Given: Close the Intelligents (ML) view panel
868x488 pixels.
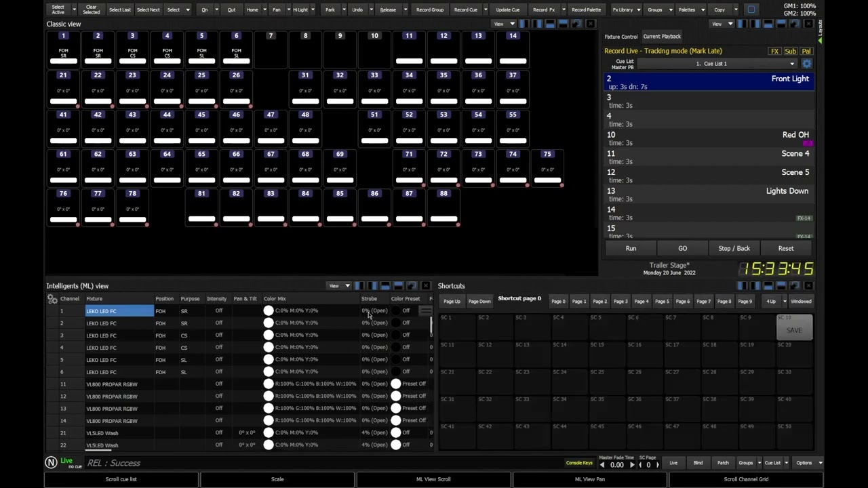Looking at the screenshot, I should (425, 286).
